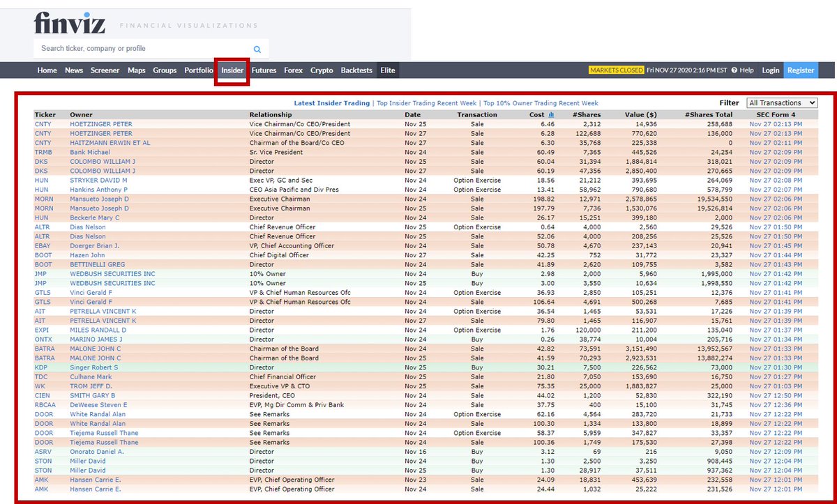
Task: Open the TDC ticker link
Action: click(41, 377)
